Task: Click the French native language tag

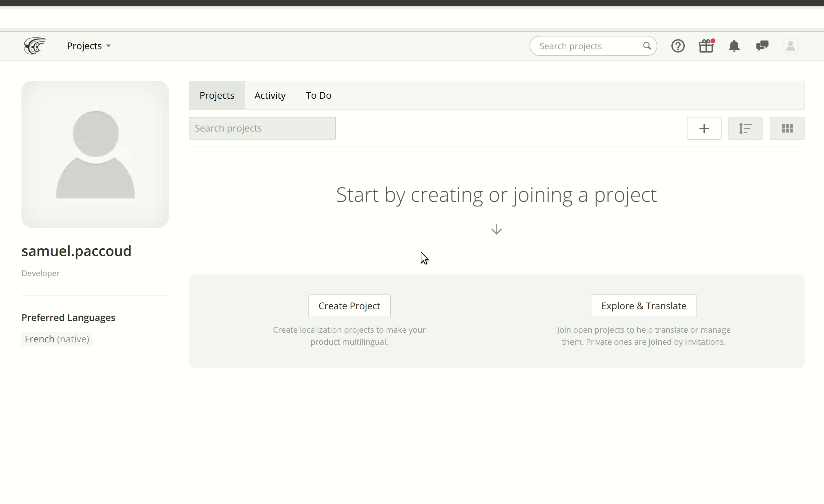Action: 57,339
